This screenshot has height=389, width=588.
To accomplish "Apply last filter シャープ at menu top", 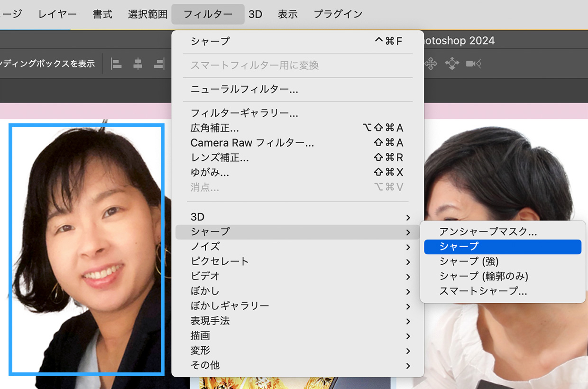I will pyautogui.click(x=297, y=41).
